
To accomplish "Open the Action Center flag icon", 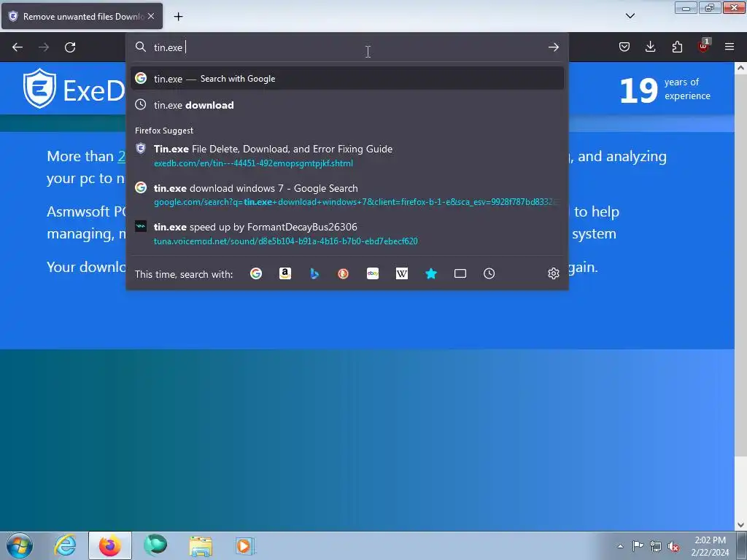I will (638, 545).
